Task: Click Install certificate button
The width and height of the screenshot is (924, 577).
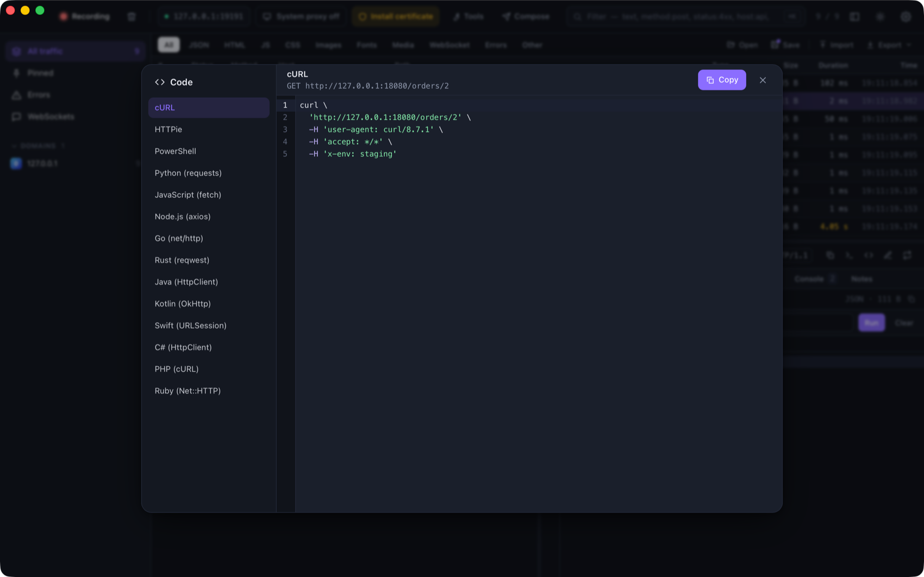Action: click(x=396, y=16)
